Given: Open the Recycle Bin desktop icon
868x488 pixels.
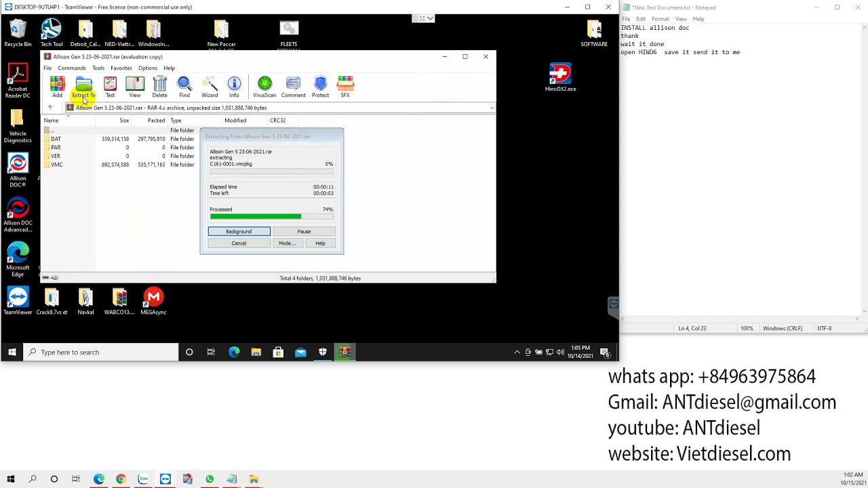Looking at the screenshot, I should [18, 33].
